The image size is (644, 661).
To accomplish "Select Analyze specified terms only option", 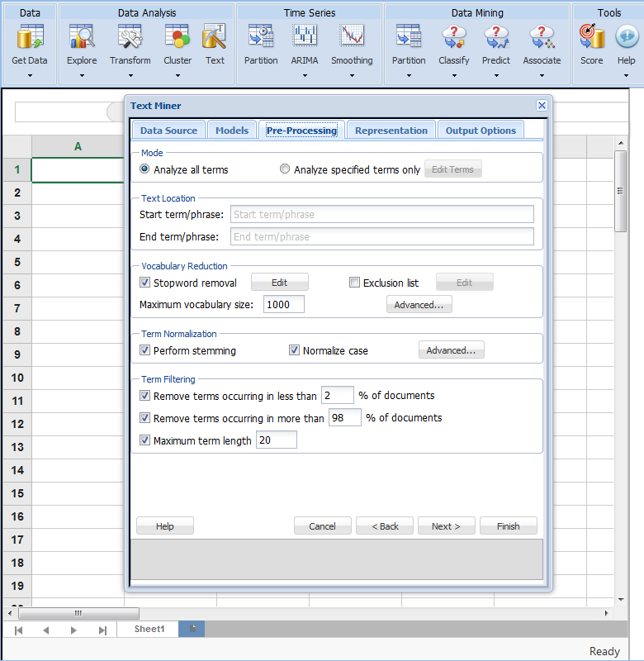I will 285,169.
